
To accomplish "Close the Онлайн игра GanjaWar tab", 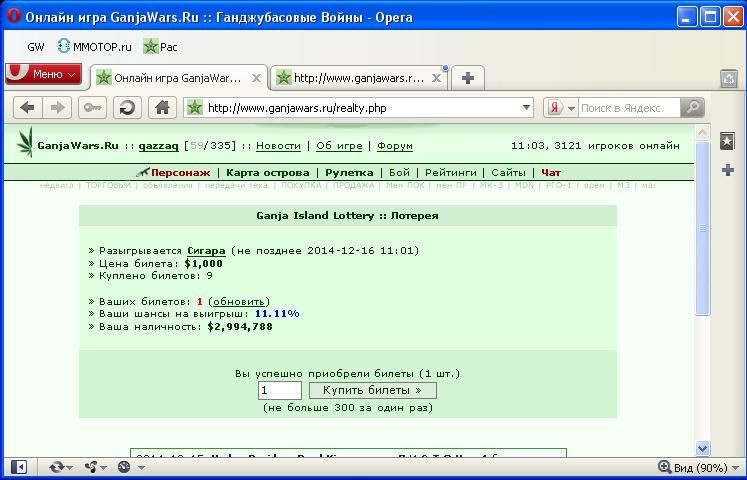I will (256, 78).
